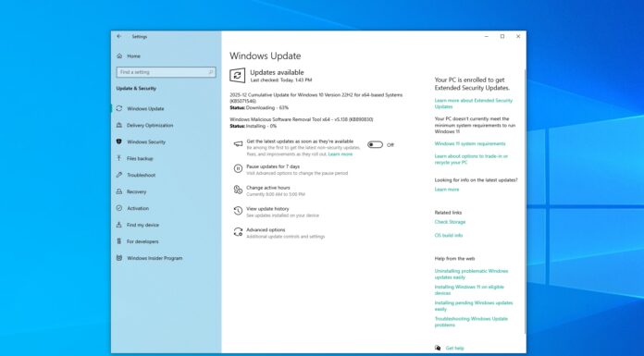Click the Change active hours clock icon
Viewport: 644px width, 356px height.
(238, 190)
